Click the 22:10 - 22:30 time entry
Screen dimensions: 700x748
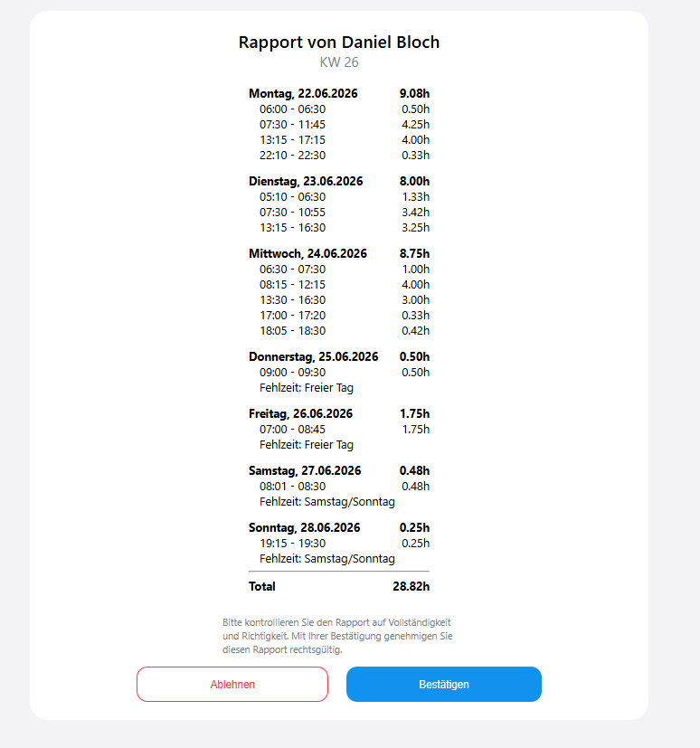292,156
